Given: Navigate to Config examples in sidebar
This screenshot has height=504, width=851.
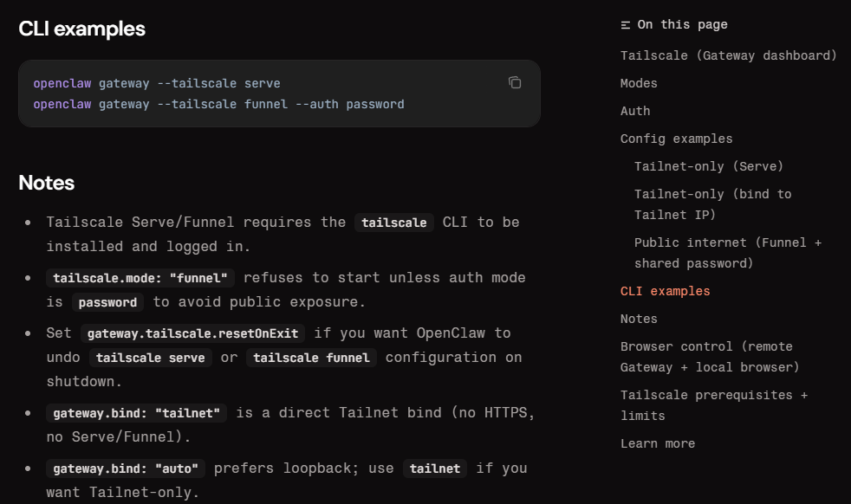Looking at the screenshot, I should (x=676, y=139).
